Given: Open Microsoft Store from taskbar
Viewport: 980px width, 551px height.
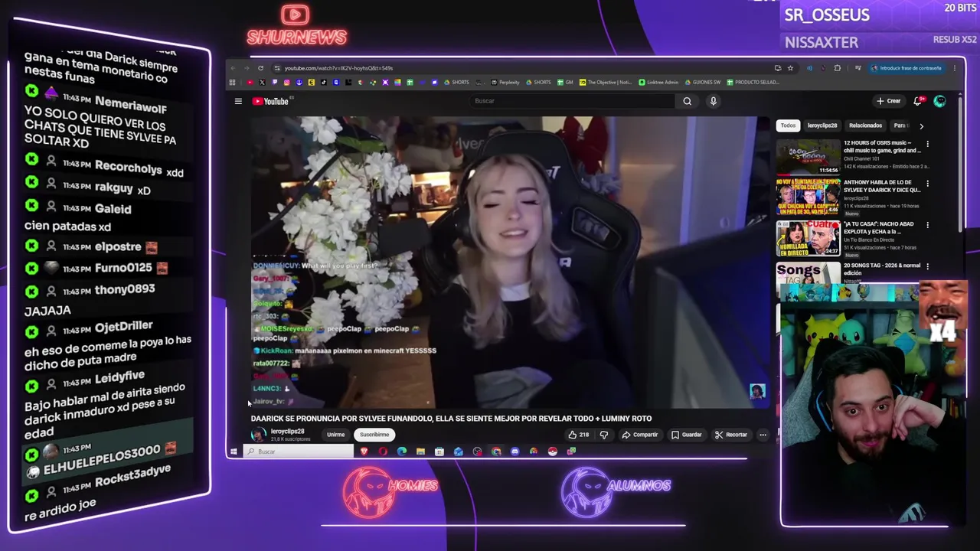Looking at the screenshot, I should [x=439, y=452].
